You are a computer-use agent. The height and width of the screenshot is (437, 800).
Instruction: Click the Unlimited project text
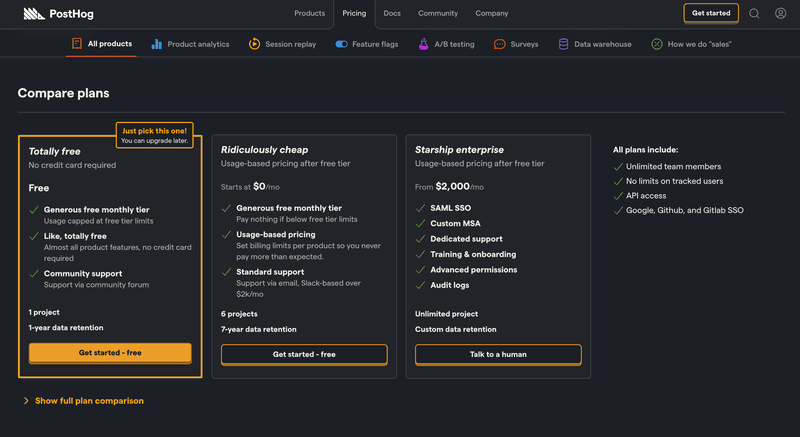(446, 314)
